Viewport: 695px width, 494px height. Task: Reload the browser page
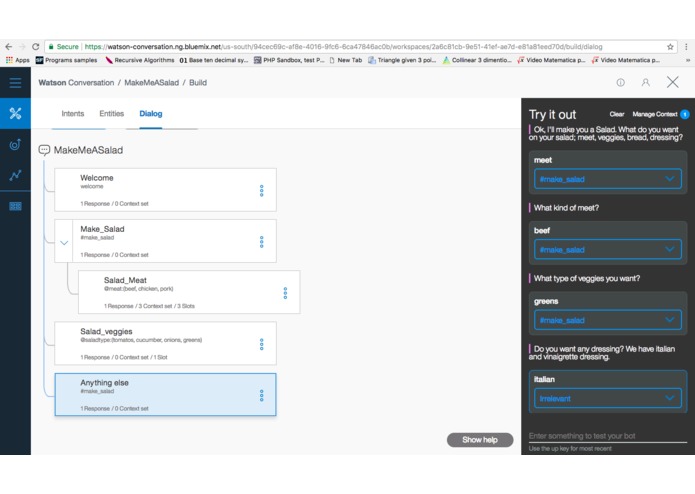35,47
